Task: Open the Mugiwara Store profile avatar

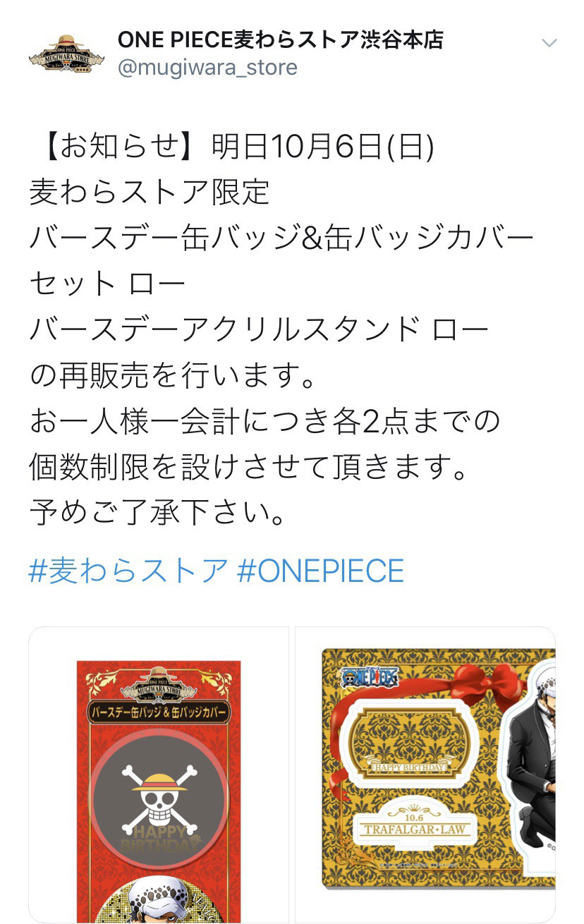Action: coord(66,54)
